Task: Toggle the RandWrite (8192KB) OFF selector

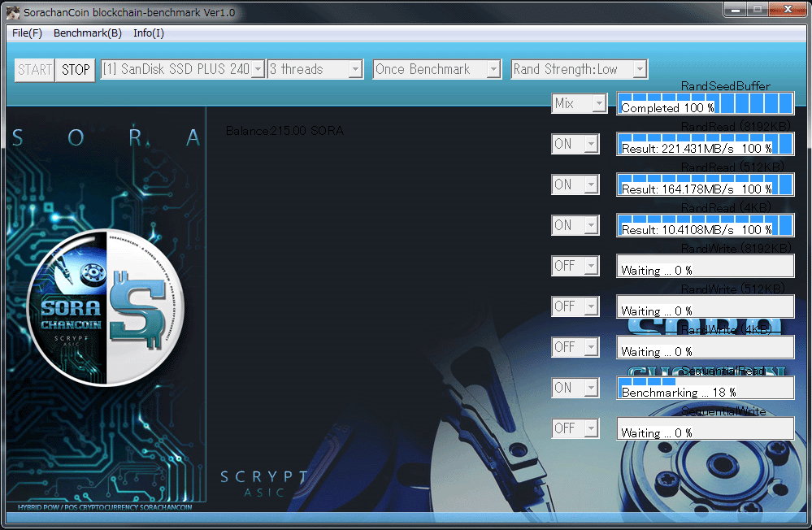Action: [575, 266]
